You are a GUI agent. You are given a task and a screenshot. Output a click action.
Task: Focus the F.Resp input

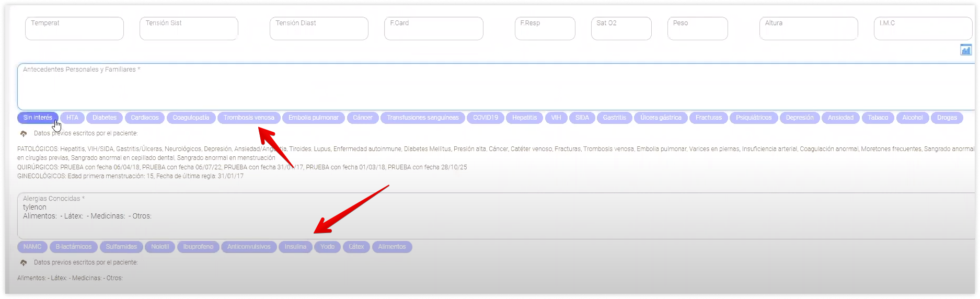545,28
